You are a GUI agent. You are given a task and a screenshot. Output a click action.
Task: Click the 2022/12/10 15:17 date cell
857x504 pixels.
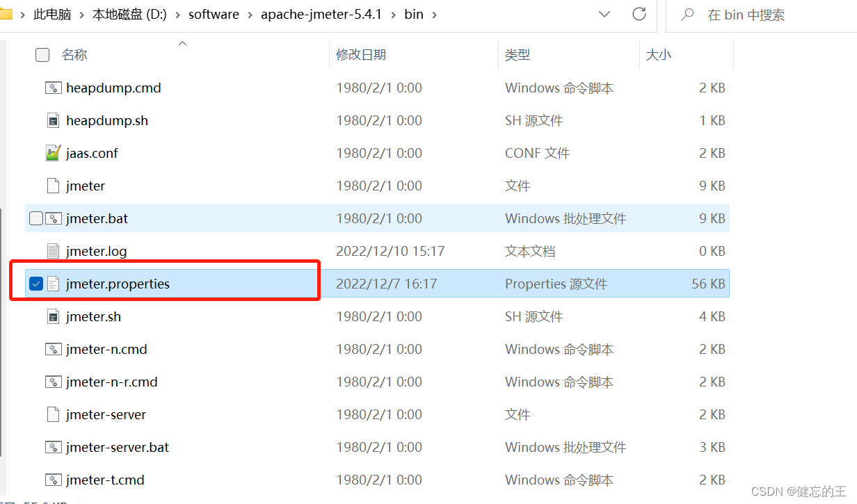pyautogui.click(x=390, y=251)
